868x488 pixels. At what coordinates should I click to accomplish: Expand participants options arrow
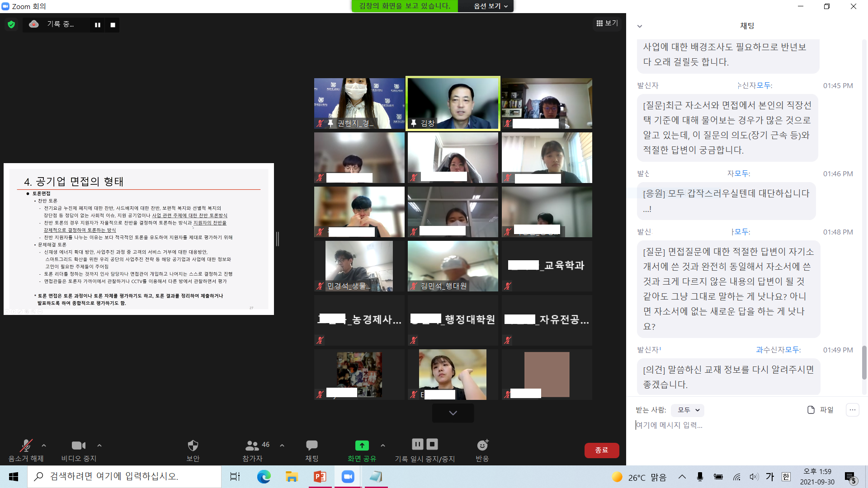(282, 446)
